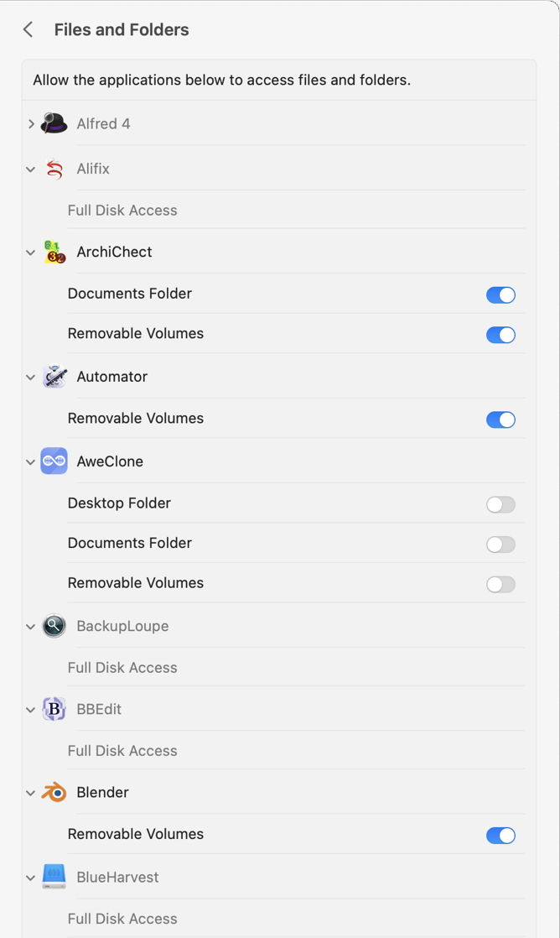Toggle Automator Removable Volumes switch
The height and width of the screenshot is (938, 560).
500,419
